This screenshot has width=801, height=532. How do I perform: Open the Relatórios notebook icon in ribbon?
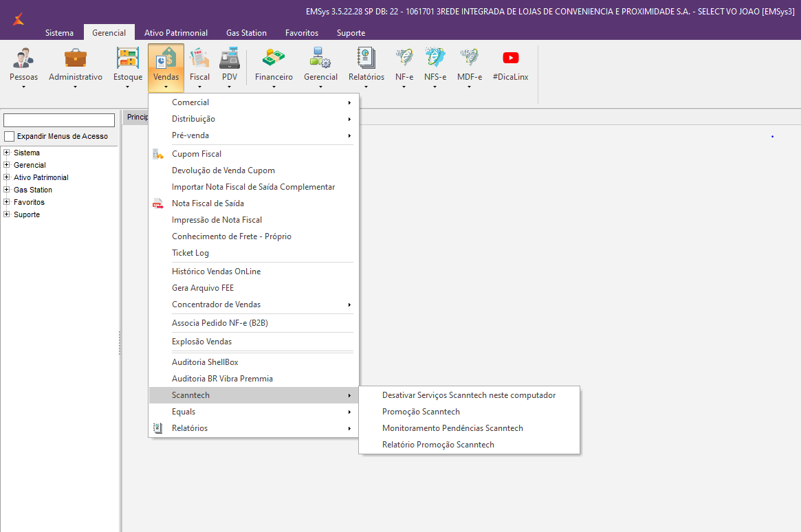[x=366, y=58]
